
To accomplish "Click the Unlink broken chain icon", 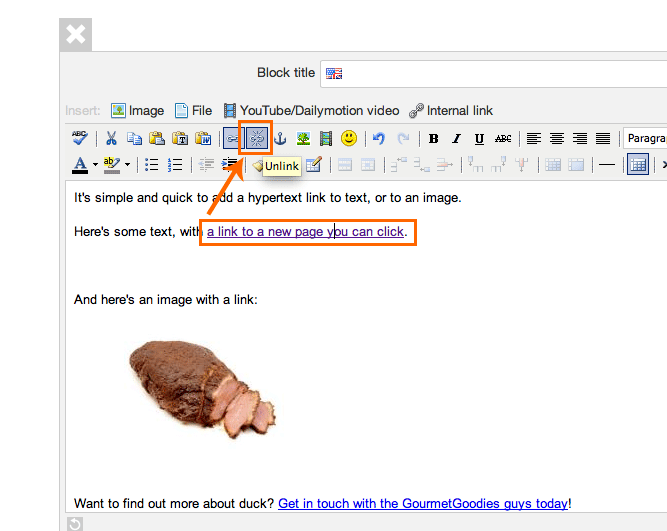I will (x=257, y=138).
